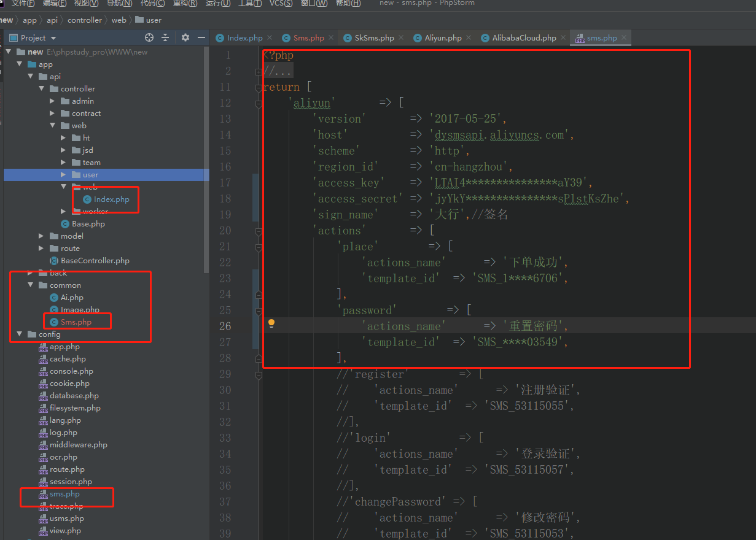Collapse the new project root node
Viewport: 756px width, 540px height.
[x=9, y=52]
